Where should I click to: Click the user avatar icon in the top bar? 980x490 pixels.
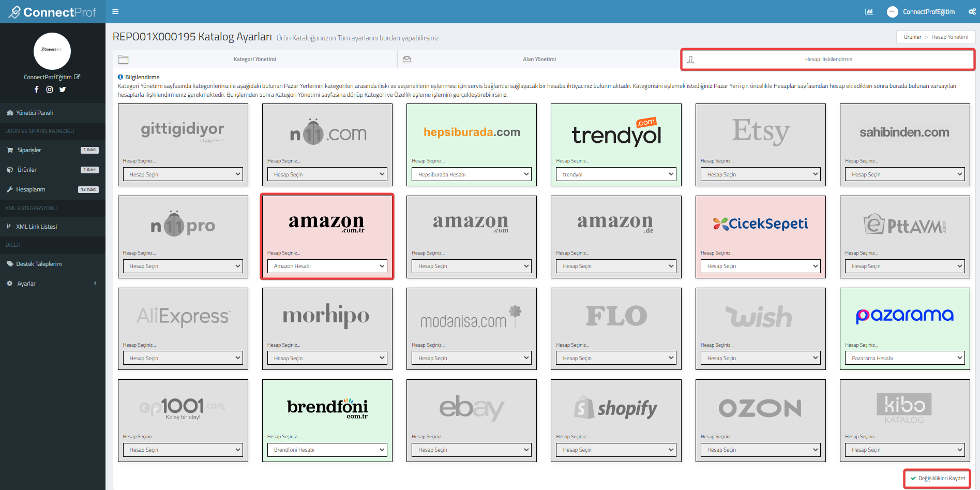(x=892, y=11)
